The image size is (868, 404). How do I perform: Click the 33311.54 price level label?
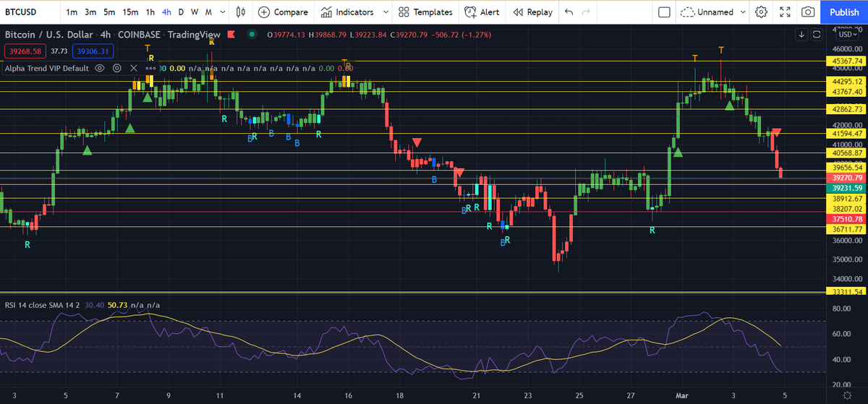pos(848,292)
